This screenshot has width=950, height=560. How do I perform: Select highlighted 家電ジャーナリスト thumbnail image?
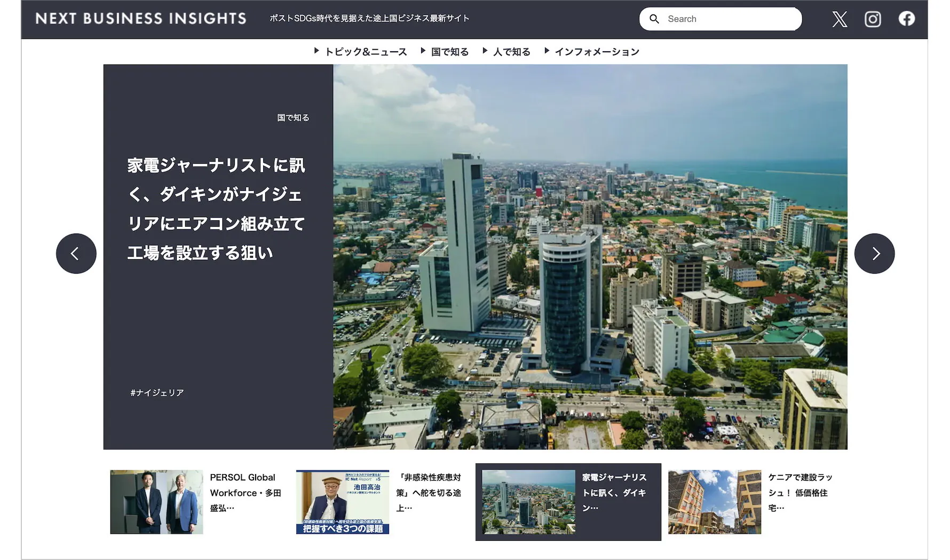point(528,502)
